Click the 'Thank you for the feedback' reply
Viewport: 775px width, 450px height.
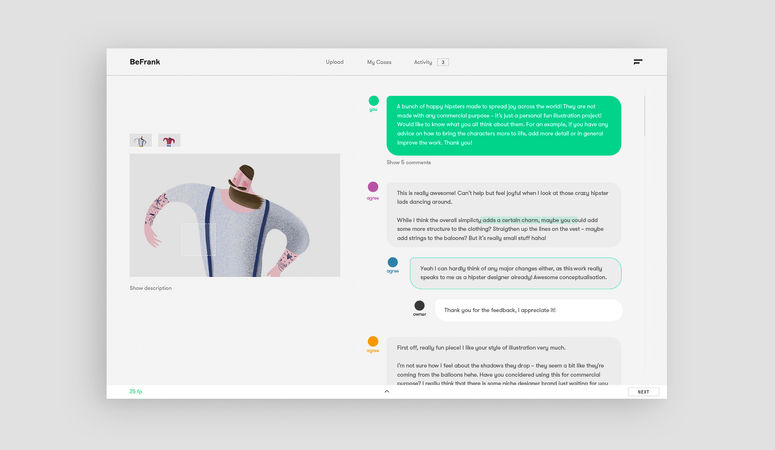528,310
